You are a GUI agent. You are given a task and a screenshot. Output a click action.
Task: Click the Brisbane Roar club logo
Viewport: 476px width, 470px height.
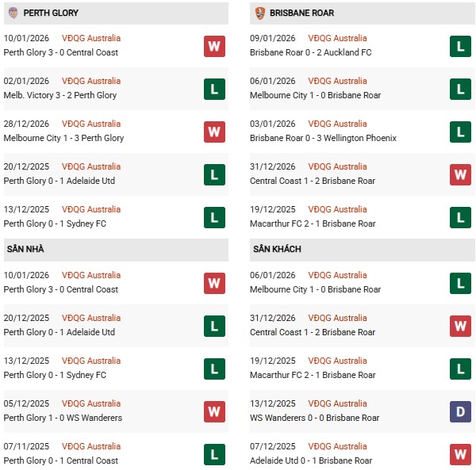pyautogui.click(x=260, y=13)
